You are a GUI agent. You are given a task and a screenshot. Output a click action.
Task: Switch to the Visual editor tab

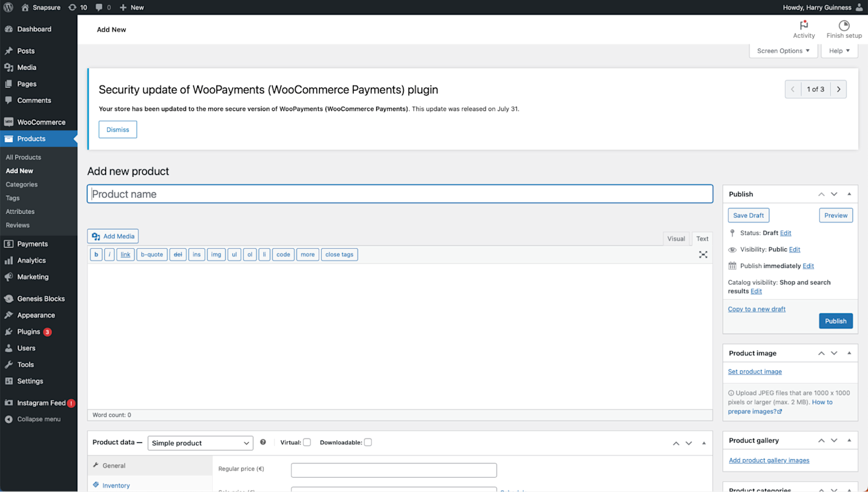(x=676, y=239)
